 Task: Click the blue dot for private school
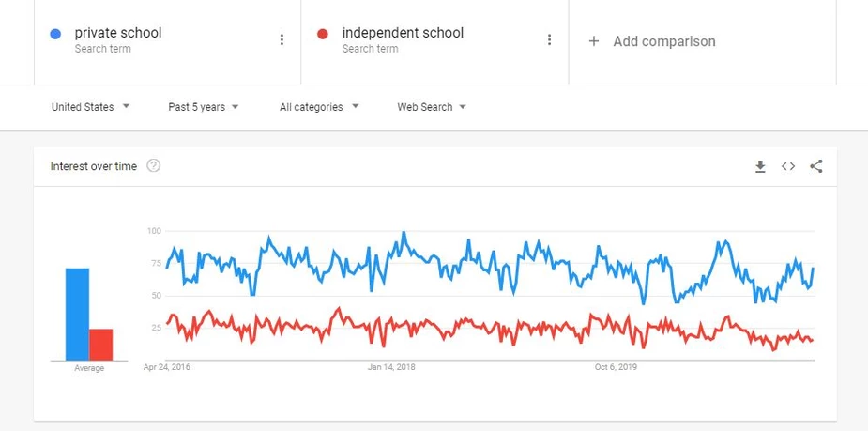(55, 35)
